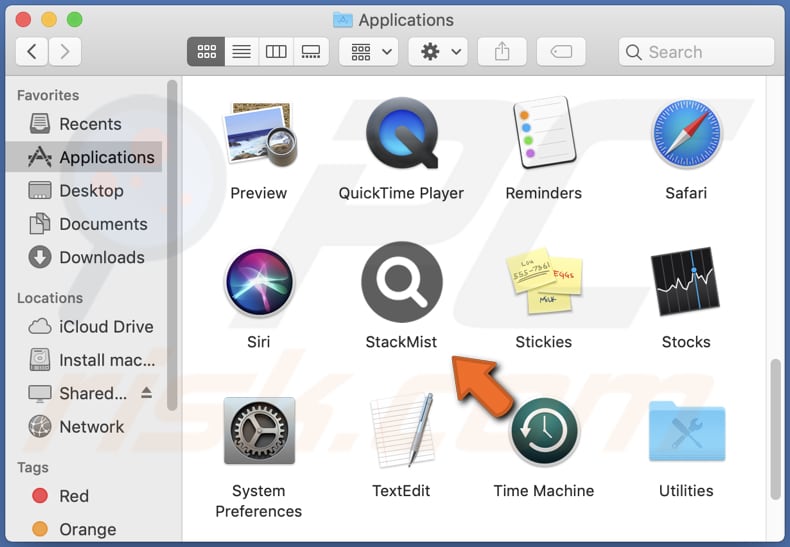Open the Reminders app icon

(x=544, y=133)
